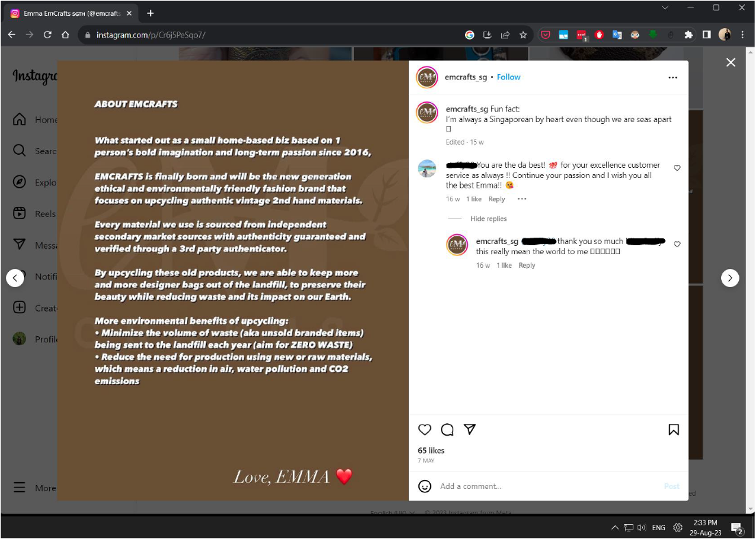Open the comment bubble icon

pyautogui.click(x=447, y=429)
